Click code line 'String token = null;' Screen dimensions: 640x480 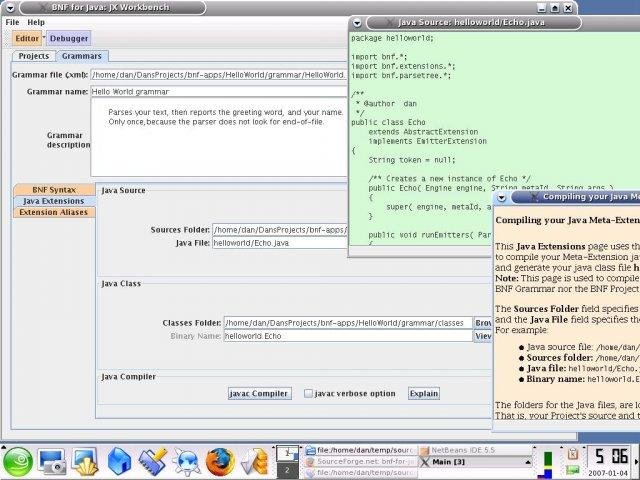click(x=412, y=160)
